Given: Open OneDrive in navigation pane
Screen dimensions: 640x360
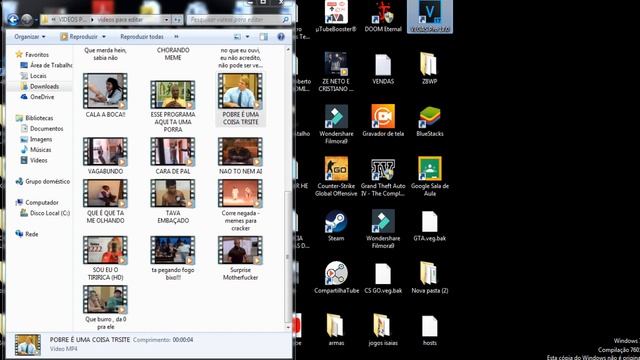Looking at the screenshot, I should point(37,97).
